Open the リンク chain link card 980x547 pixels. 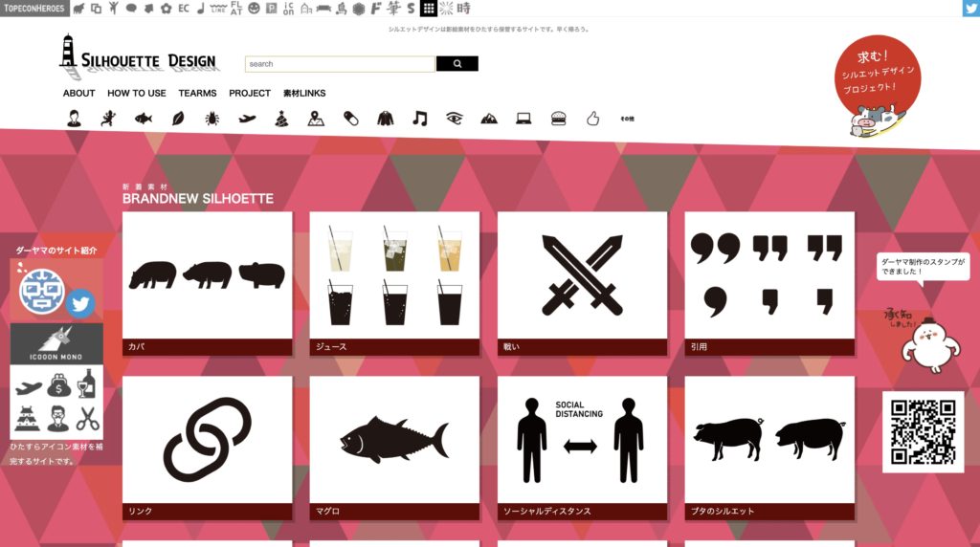(x=208, y=448)
